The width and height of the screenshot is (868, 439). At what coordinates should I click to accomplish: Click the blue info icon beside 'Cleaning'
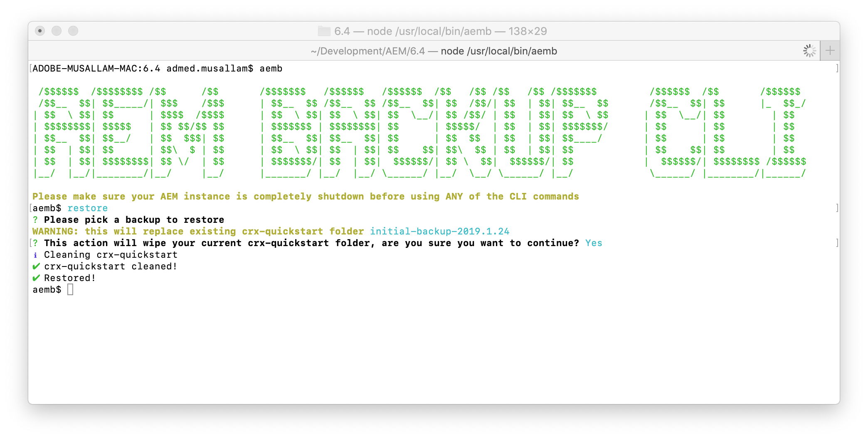coord(35,255)
